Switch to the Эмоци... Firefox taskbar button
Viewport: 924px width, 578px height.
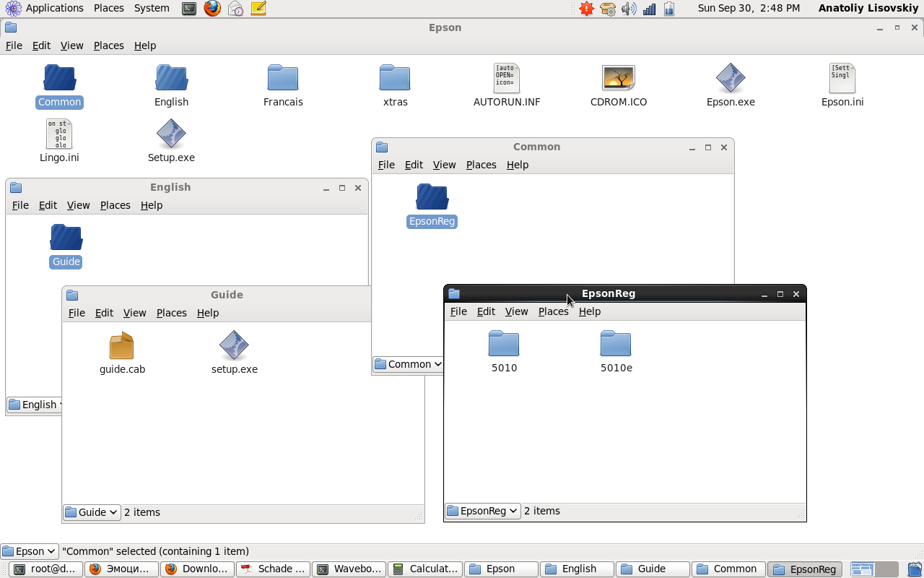[121, 569]
